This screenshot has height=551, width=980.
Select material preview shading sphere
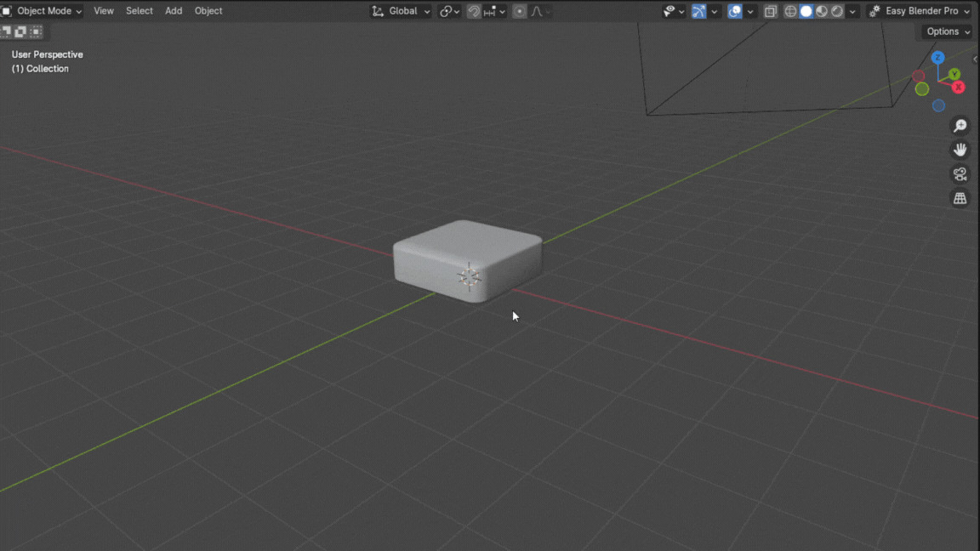[822, 11]
